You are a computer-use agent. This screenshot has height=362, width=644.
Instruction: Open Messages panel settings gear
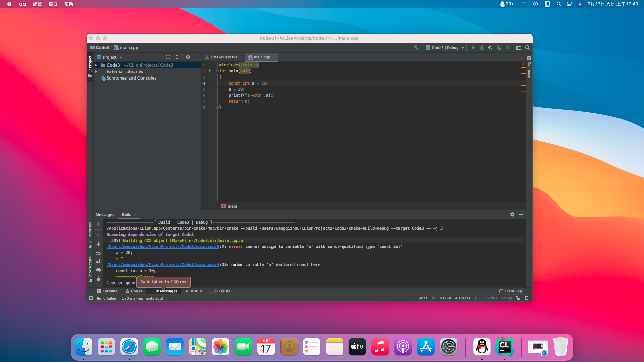pyautogui.click(x=512, y=214)
